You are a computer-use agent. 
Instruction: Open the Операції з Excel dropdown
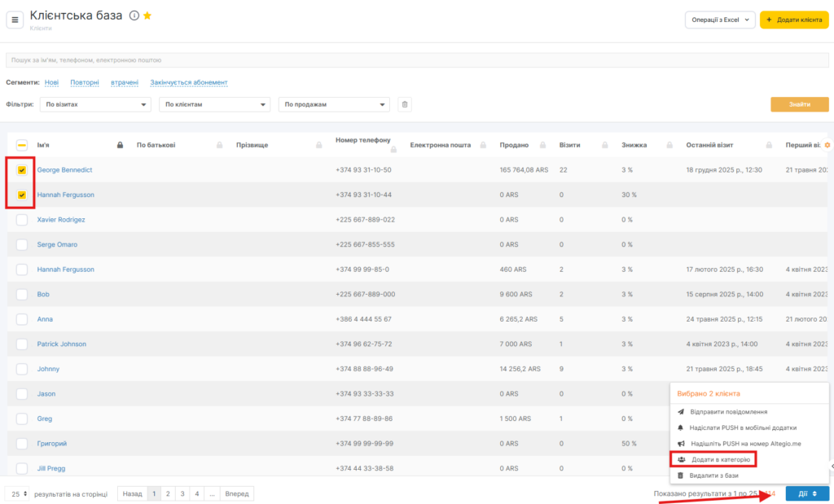click(720, 20)
